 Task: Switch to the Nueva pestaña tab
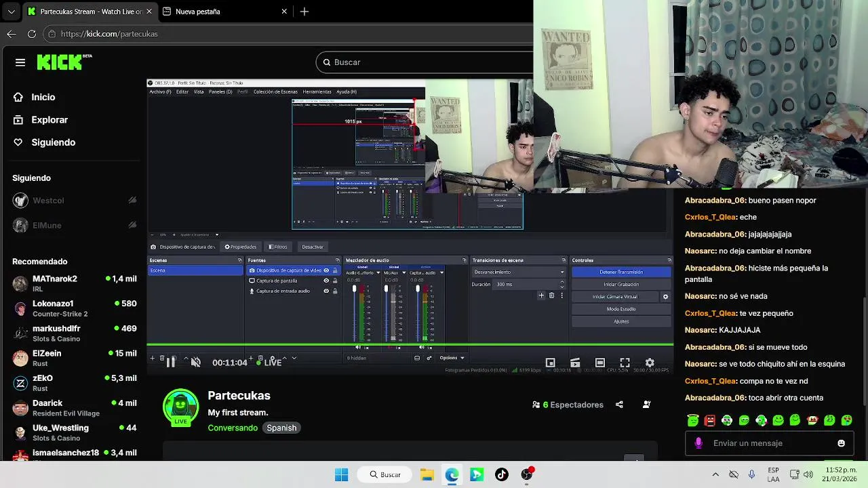pos(225,12)
